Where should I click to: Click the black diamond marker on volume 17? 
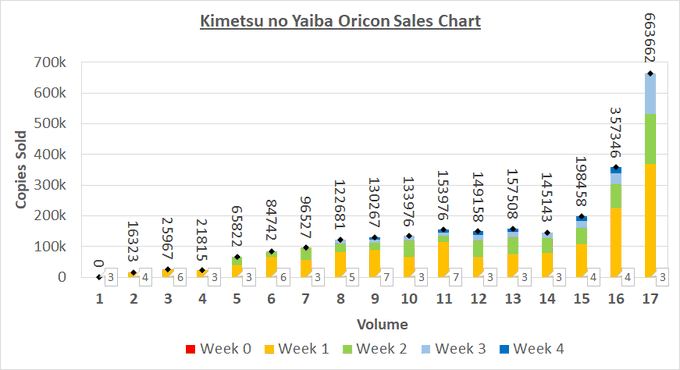(x=650, y=74)
